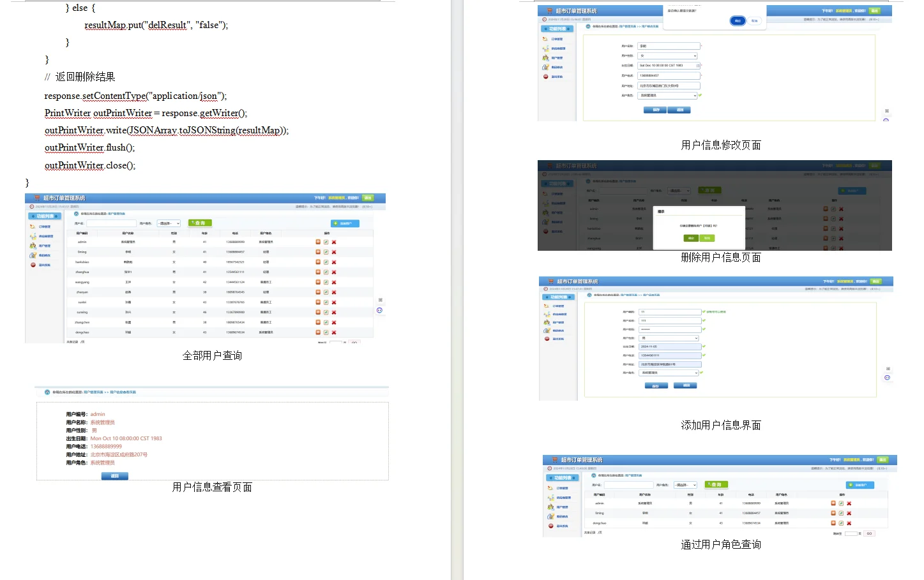Click the 订单管理 sidebar icon in the 全部用户查询 screenshot
The image size is (924, 580).
click(x=33, y=227)
